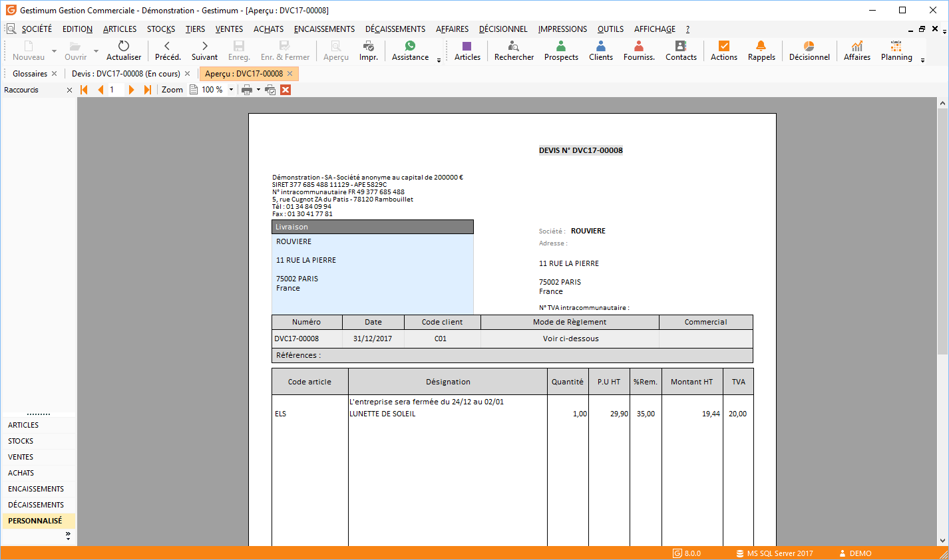Expand the Nouveau dropdown arrow

(54, 51)
